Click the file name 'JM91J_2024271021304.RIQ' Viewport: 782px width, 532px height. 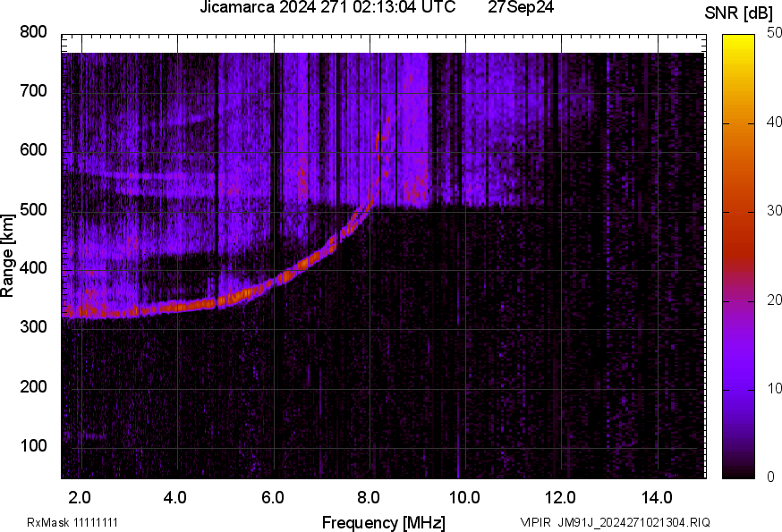[x=633, y=522]
